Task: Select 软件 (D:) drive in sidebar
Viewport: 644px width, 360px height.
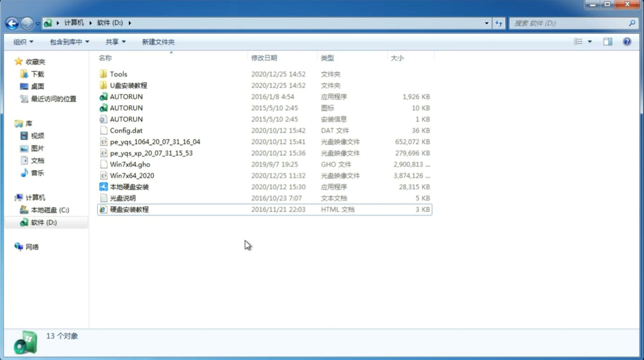Action: point(43,222)
